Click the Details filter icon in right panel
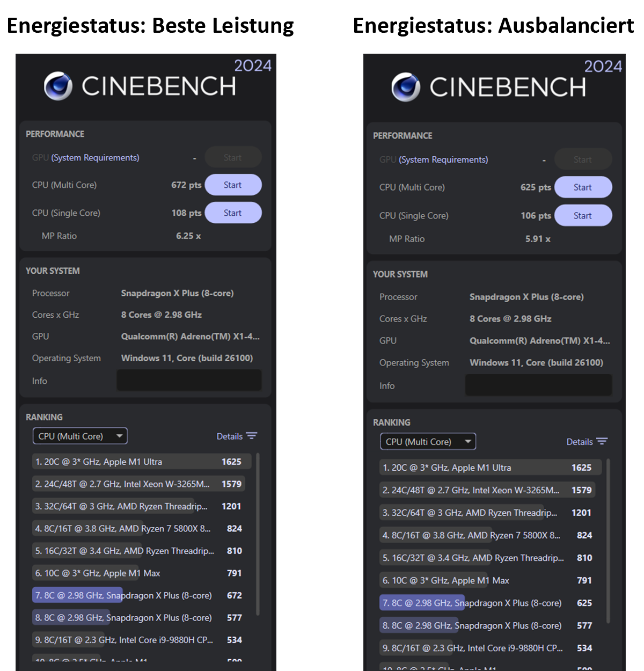This screenshot has height=671, width=644. click(x=602, y=441)
